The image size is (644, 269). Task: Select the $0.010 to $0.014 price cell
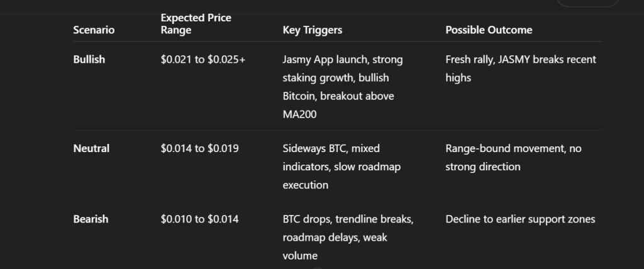(x=199, y=219)
